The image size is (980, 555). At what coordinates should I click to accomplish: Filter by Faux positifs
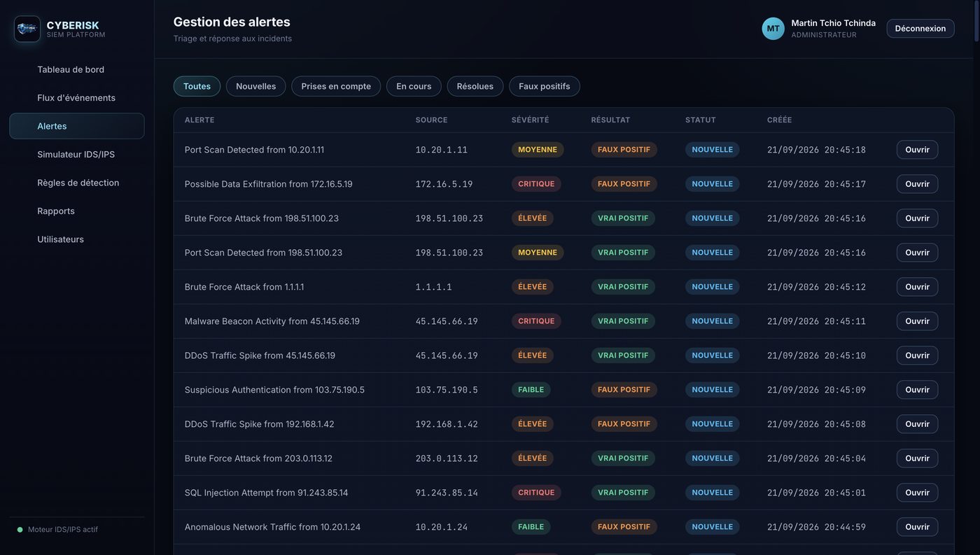pos(545,86)
